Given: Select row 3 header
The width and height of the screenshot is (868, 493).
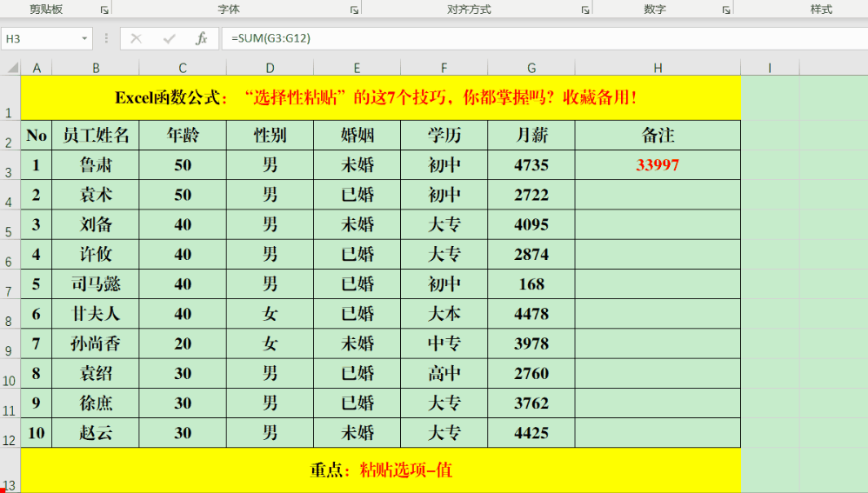Looking at the screenshot, I should coord(10,165).
